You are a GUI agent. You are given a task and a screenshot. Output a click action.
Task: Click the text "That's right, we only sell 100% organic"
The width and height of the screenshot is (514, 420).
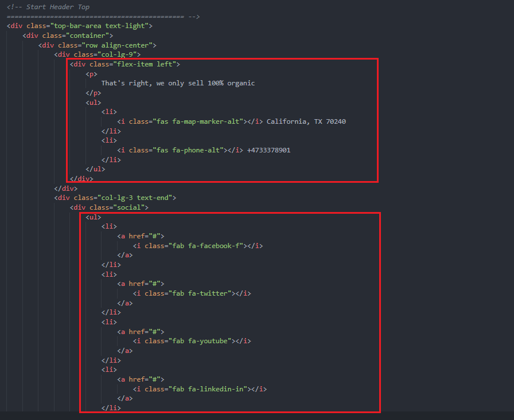tap(178, 83)
